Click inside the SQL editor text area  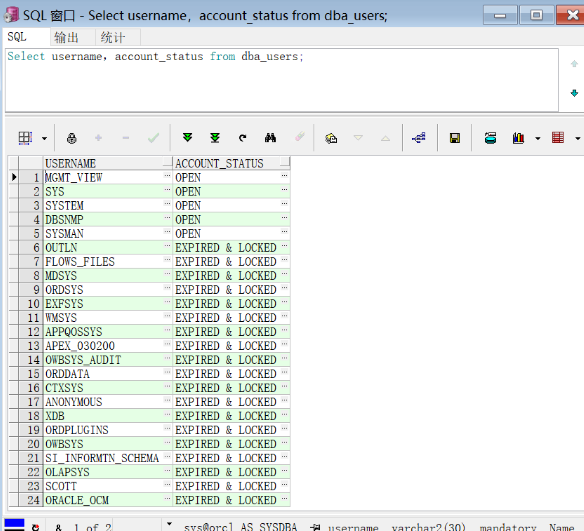click(x=282, y=80)
